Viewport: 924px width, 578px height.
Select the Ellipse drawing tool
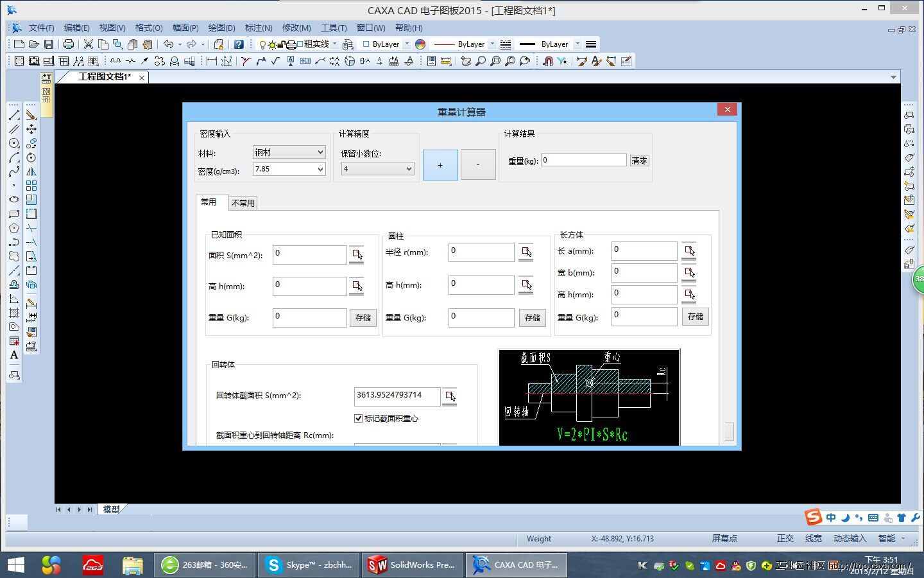click(14, 200)
